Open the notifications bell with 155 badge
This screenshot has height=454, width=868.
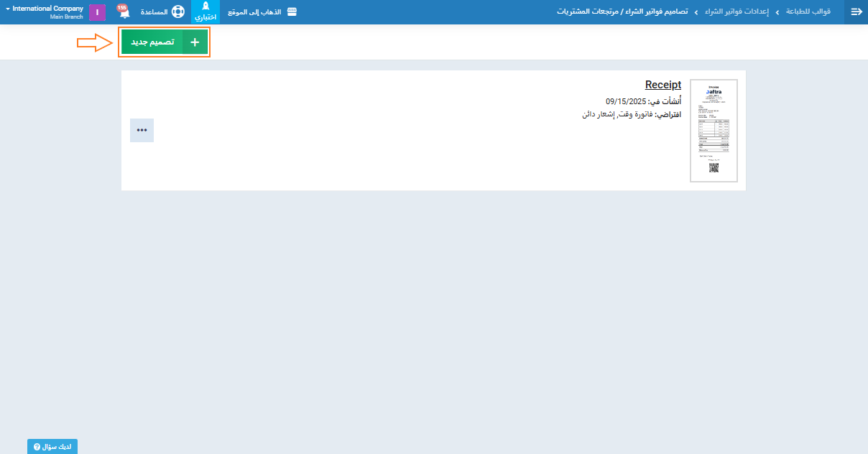pos(124,11)
